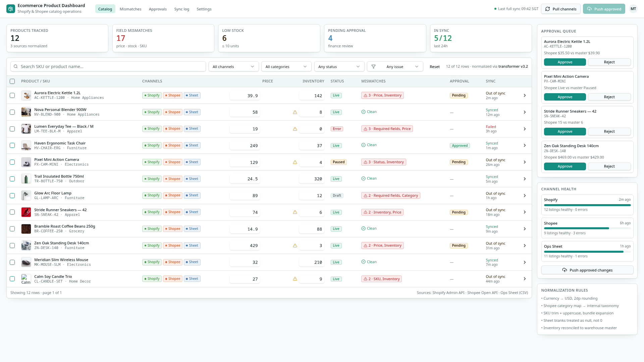Open the All categories dropdown
The height and width of the screenshot is (362, 644).
click(x=286, y=67)
